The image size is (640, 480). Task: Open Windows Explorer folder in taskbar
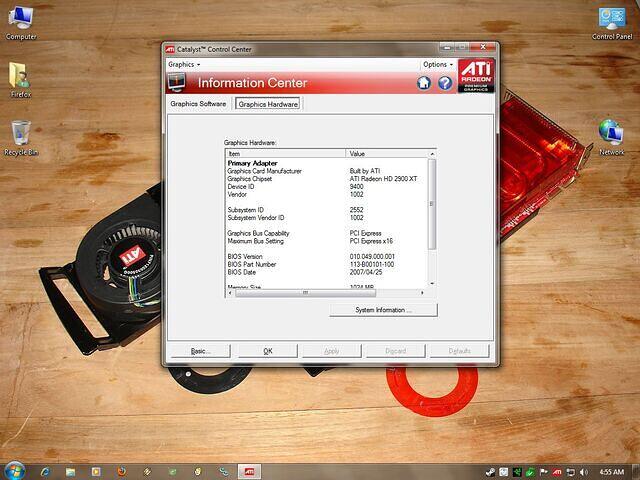(x=70, y=472)
